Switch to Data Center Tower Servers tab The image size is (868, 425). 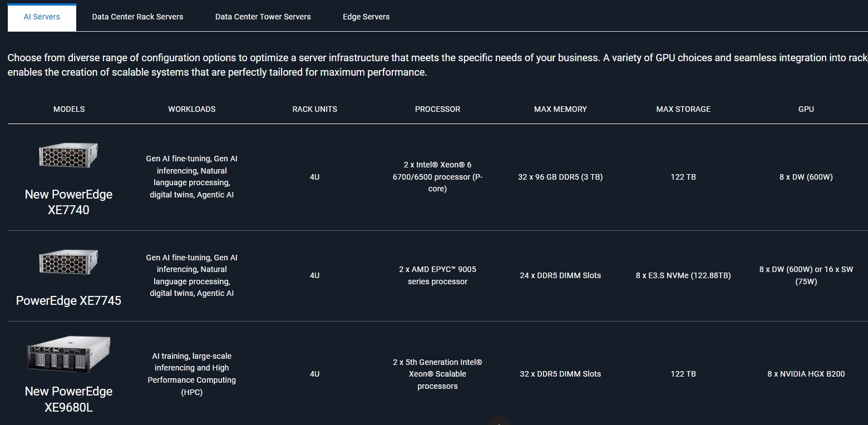click(263, 17)
